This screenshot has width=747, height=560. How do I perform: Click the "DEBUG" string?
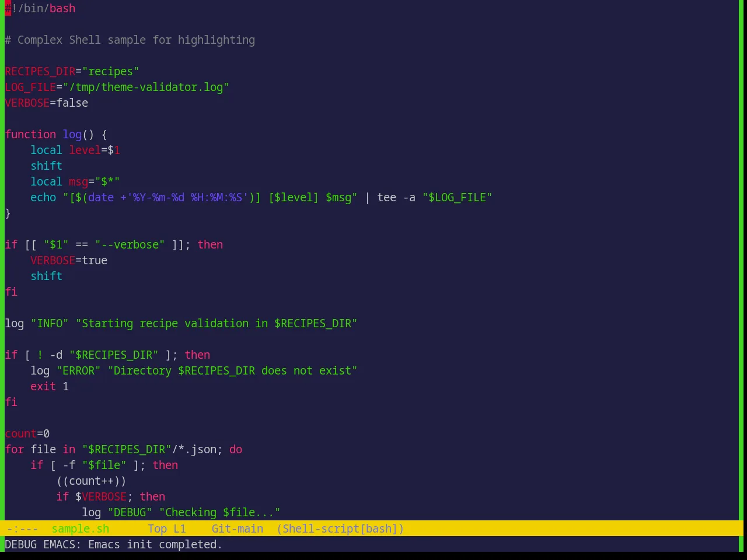pos(130,512)
